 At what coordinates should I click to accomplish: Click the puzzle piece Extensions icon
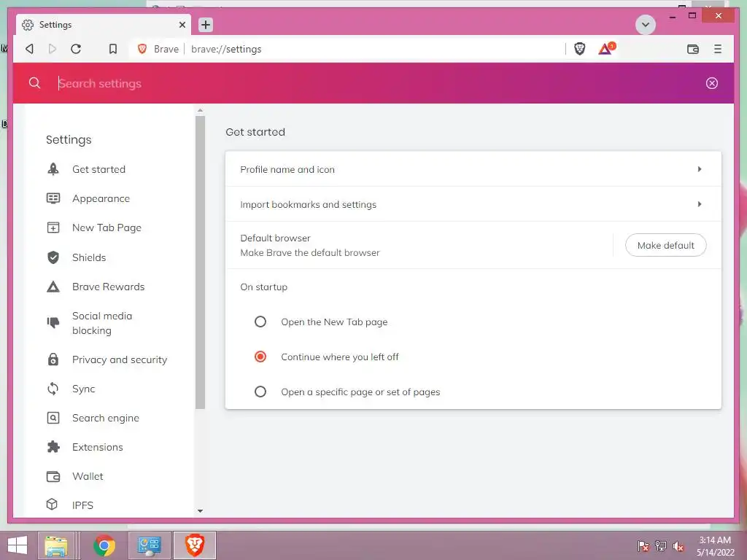(53, 447)
